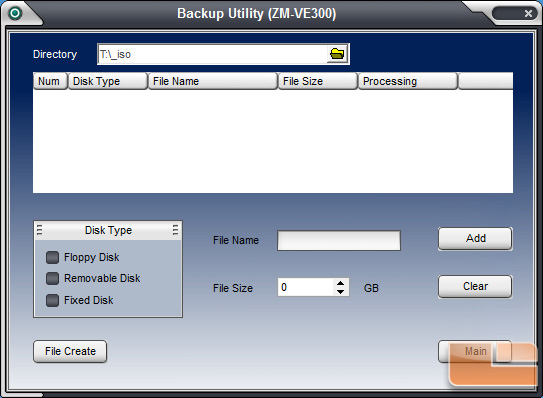Sort by the Processing column header

pyautogui.click(x=408, y=81)
